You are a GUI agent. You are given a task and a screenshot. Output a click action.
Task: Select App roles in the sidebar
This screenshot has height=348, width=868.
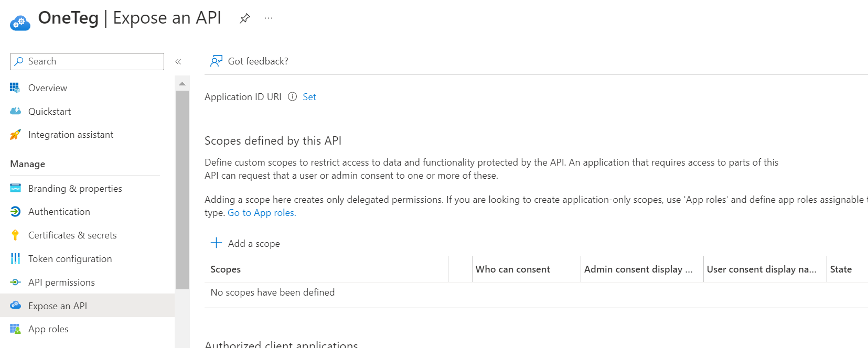click(48, 329)
